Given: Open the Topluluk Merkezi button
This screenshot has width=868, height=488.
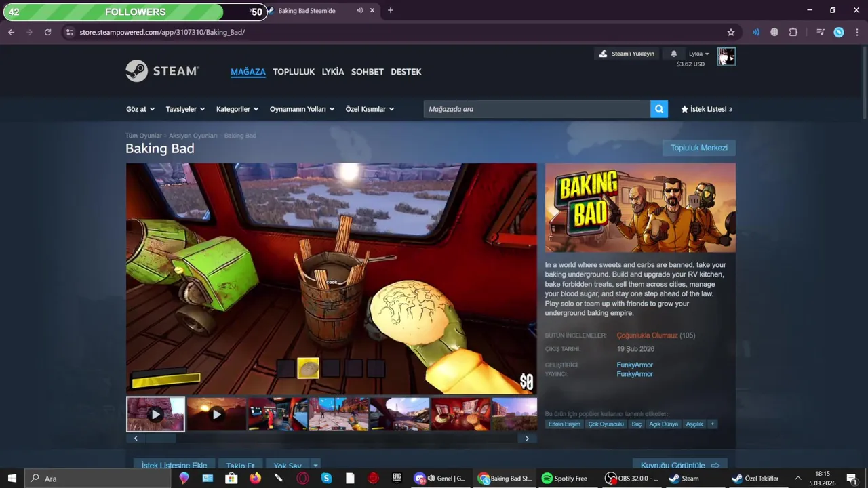Looking at the screenshot, I should tap(699, 148).
